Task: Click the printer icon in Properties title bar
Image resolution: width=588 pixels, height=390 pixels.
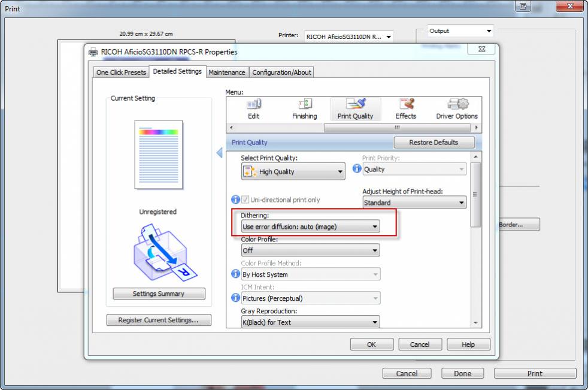Action: pos(93,52)
